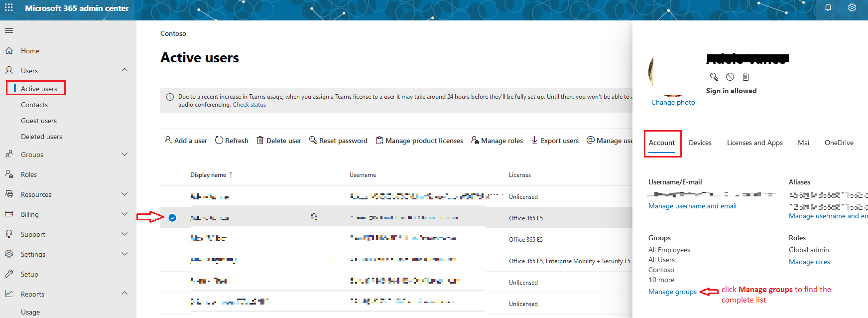This screenshot has height=318, width=868.
Task: Open Usage under Reports
Action: [x=30, y=312]
